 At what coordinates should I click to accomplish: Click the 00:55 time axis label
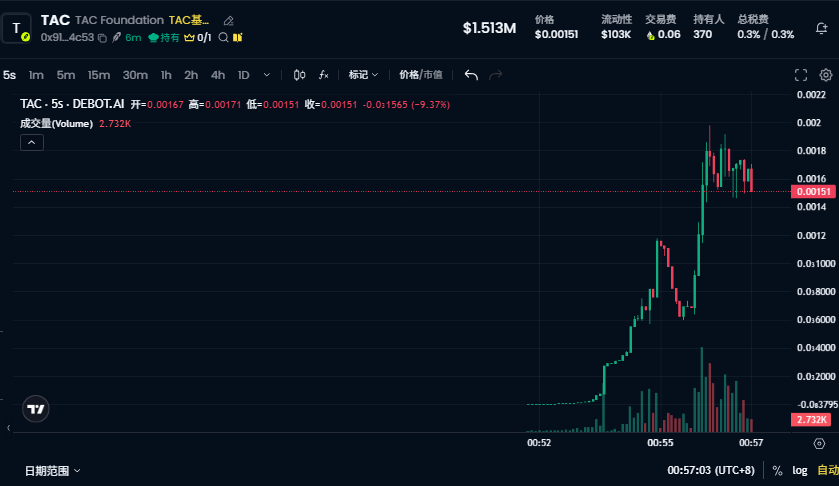pyautogui.click(x=660, y=443)
